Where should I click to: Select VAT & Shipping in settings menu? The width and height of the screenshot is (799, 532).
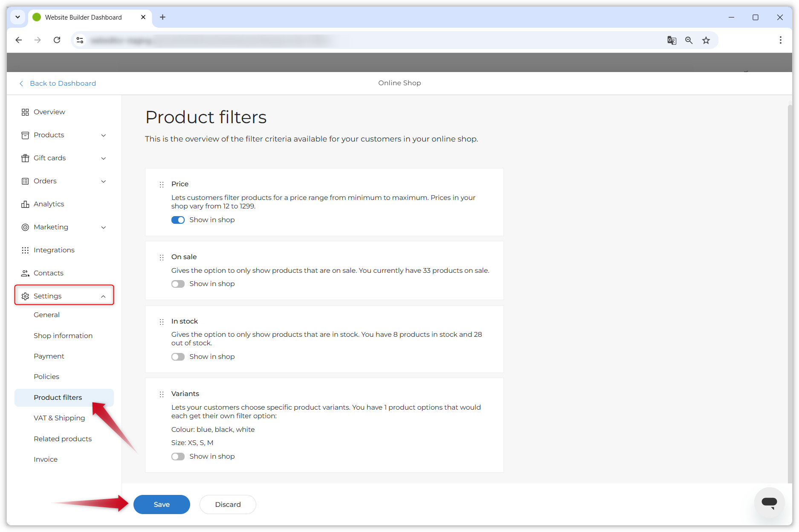point(59,418)
